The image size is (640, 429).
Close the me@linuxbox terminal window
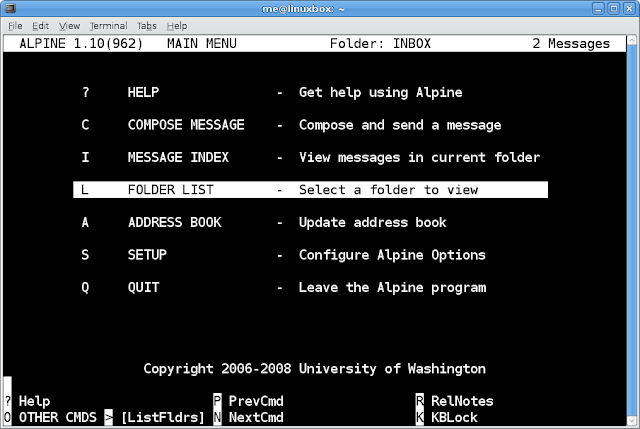(629, 9)
